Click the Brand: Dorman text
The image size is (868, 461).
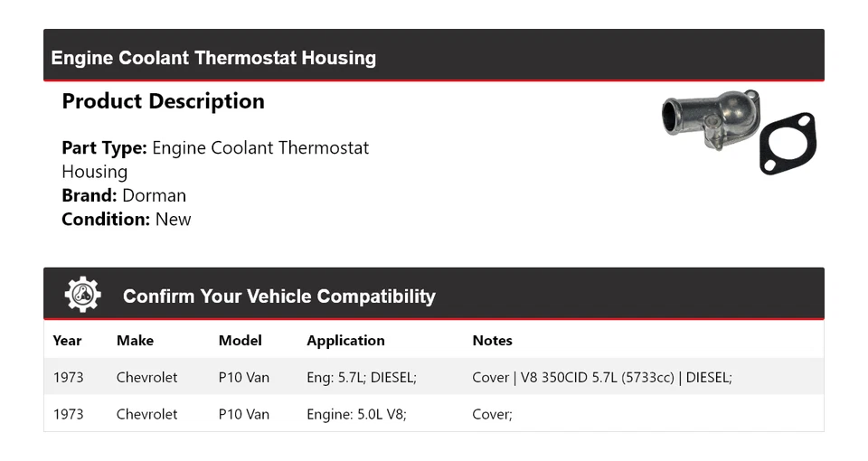pyautogui.click(x=124, y=195)
